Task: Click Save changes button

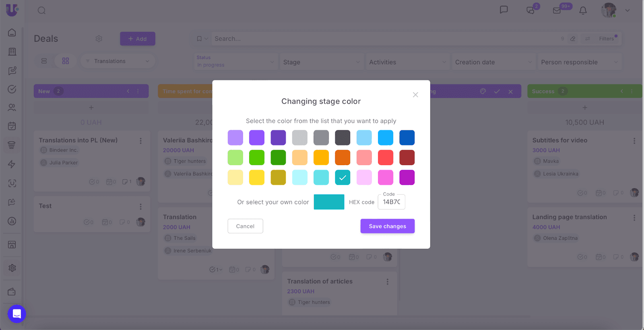Action: click(x=387, y=226)
